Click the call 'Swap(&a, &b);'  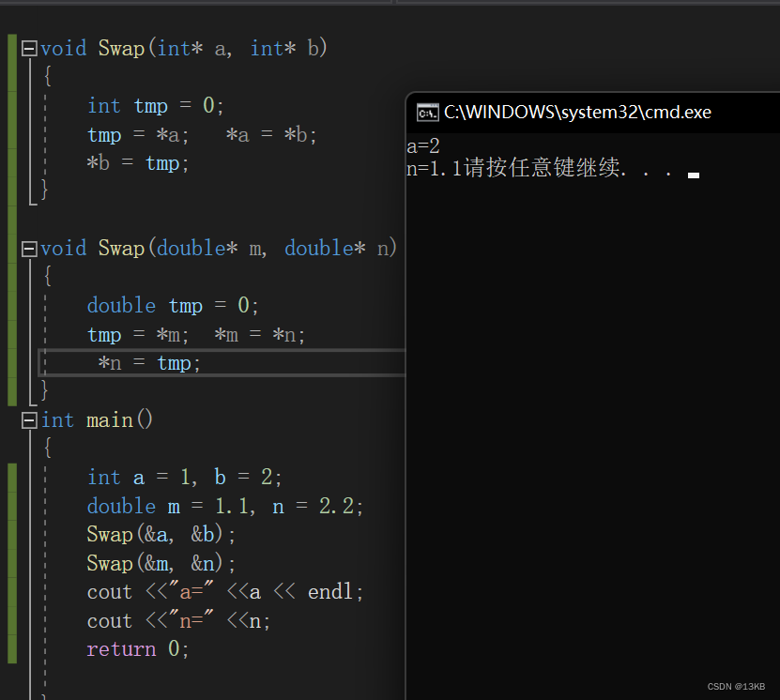(161, 535)
